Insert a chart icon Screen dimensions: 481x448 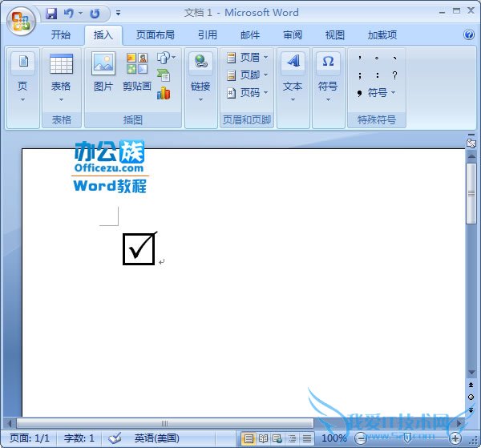[x=164, y=93]
